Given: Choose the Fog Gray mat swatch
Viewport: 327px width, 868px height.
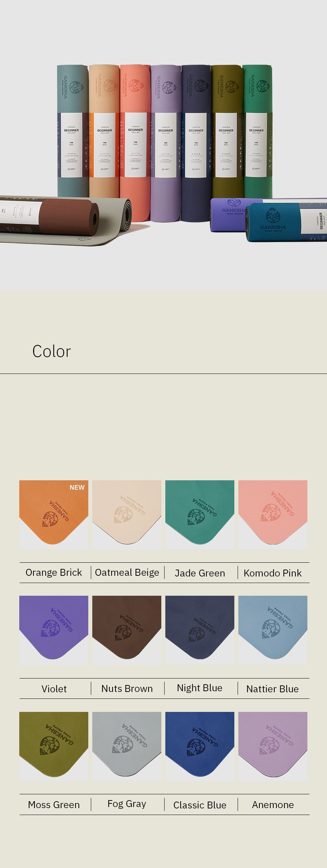Looking at the screenshot, I should pyautogui.click(x=127, y=746).
